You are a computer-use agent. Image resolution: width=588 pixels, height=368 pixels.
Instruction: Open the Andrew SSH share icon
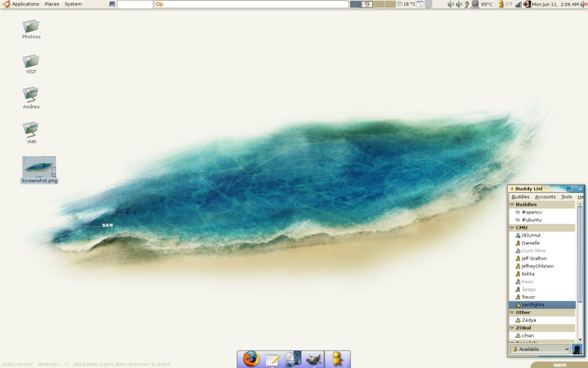[x=31, y=98]
